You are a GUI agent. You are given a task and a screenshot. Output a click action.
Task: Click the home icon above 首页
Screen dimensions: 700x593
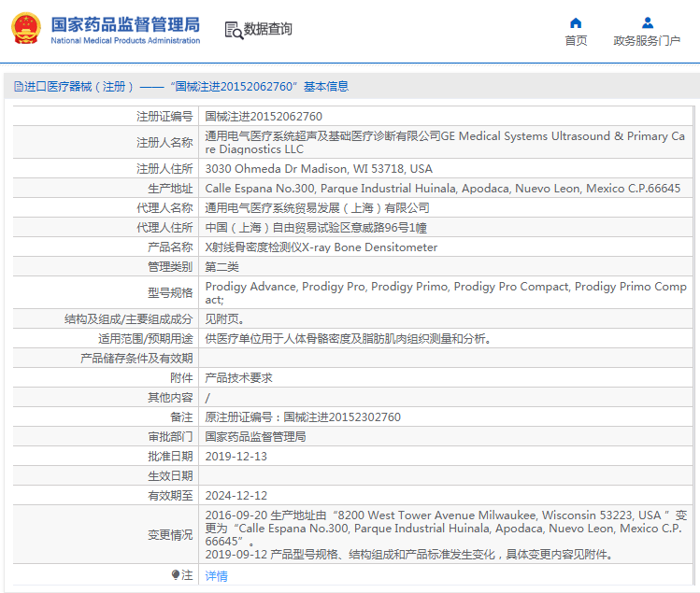click(x=576, y=22)
